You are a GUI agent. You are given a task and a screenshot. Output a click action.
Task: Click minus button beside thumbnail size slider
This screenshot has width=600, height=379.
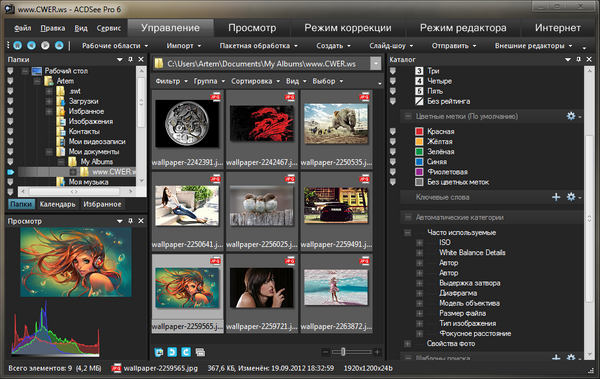pyautogui.click(x=325, y=352)
